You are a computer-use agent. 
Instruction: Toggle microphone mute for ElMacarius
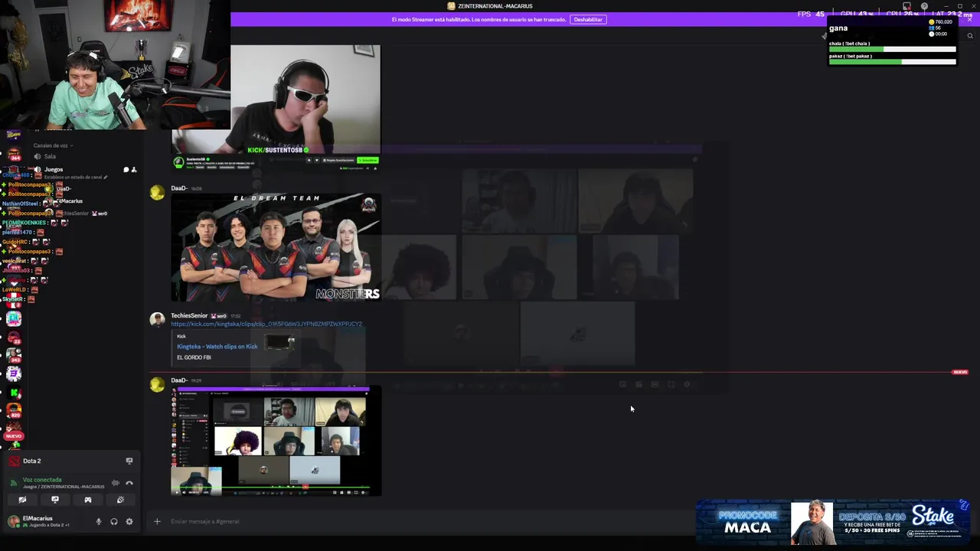click(99, 522)
